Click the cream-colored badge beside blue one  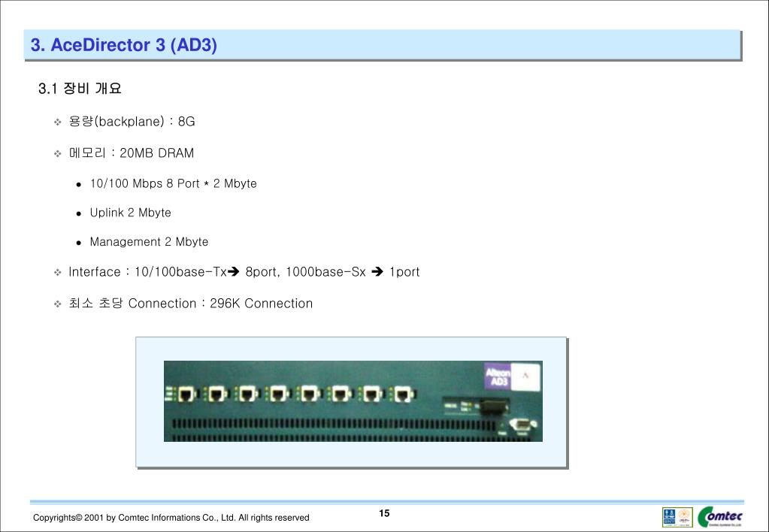point(685,517)
